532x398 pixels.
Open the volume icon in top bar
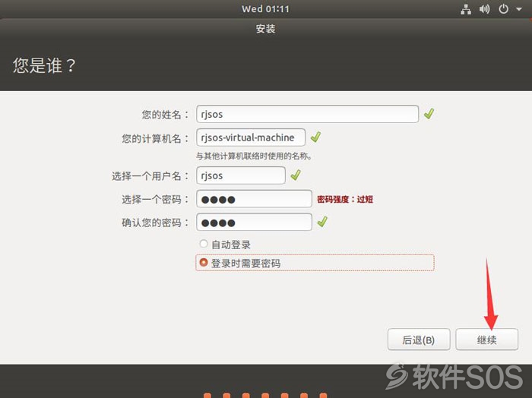(x=485, y=9)
